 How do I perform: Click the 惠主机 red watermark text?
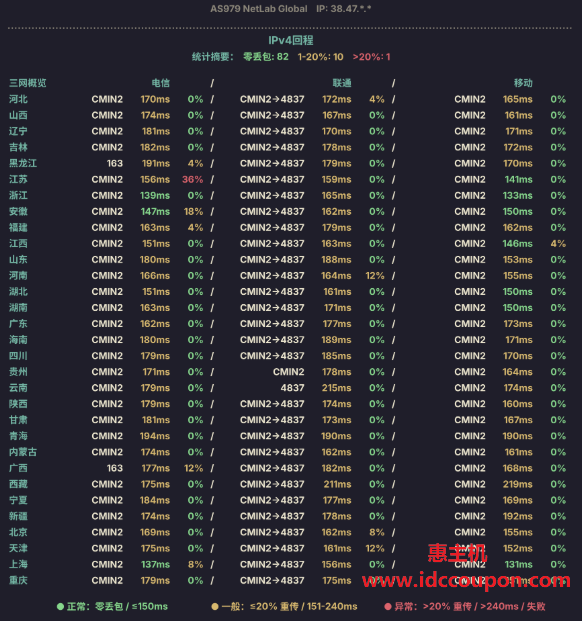(x=457, y=553)
